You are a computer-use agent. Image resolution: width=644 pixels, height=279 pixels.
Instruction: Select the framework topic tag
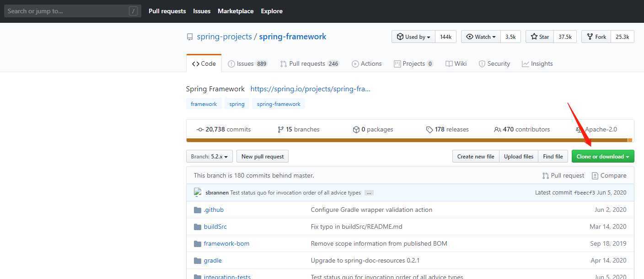point(204,104)
